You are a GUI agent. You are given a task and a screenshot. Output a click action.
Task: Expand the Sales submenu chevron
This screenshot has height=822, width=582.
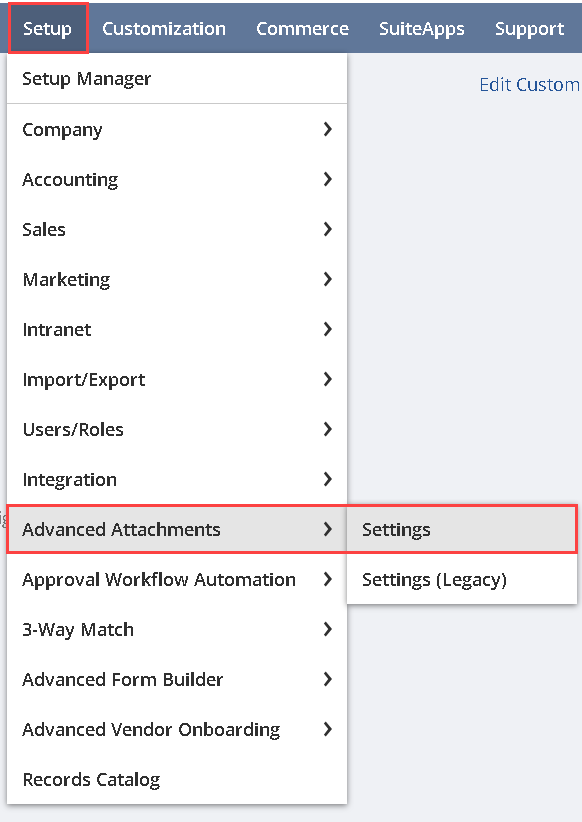coord(328,229)
